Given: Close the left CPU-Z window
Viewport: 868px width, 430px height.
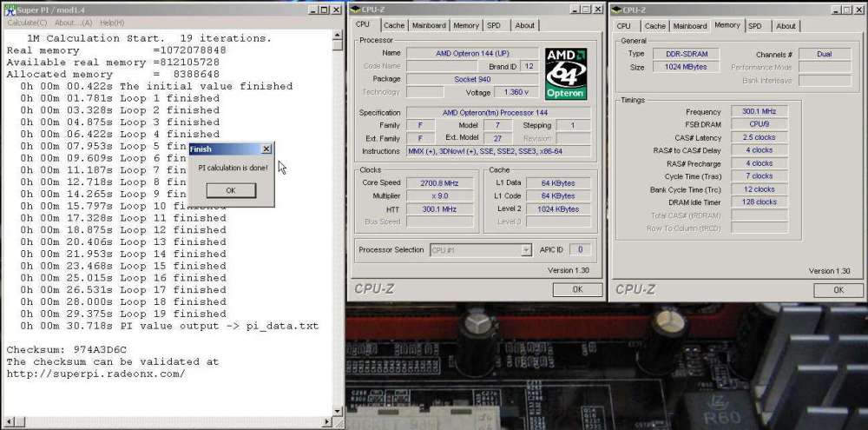Looking at the screenshot, I should pos(598,10).
